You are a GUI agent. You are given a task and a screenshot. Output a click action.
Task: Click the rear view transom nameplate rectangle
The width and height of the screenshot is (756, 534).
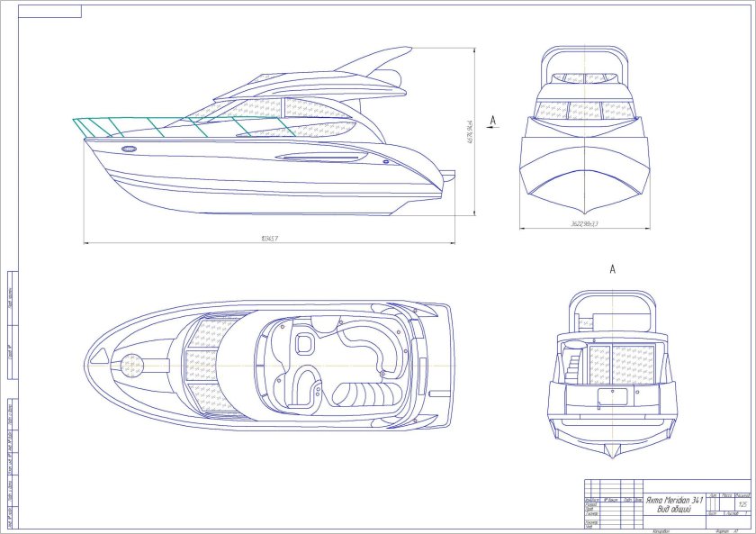click(611, 396)
